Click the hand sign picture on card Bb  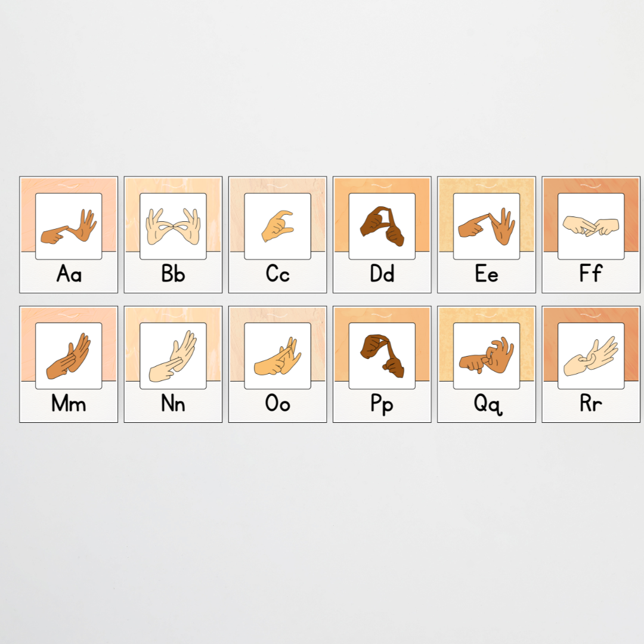point(172,225)
